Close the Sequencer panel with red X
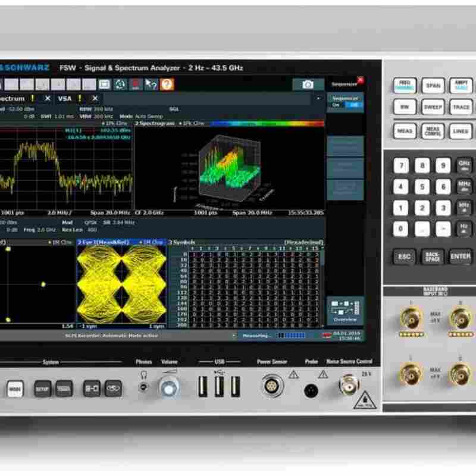The height and width of the screenshot is (476, 476). click(x=359, y=79)
